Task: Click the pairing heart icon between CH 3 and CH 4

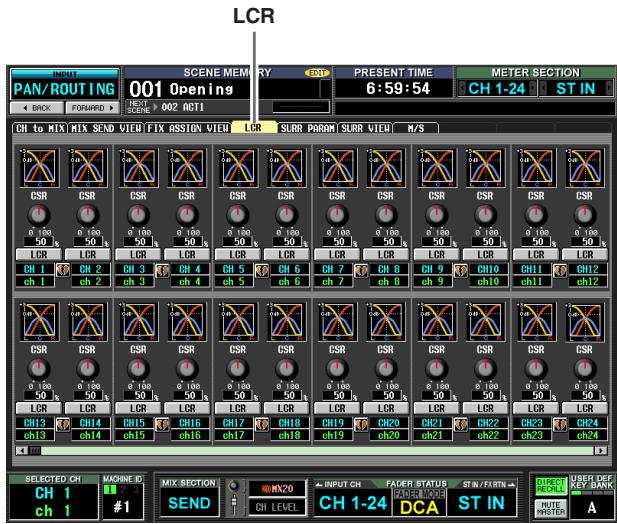Action: click(x=162, y=270)
